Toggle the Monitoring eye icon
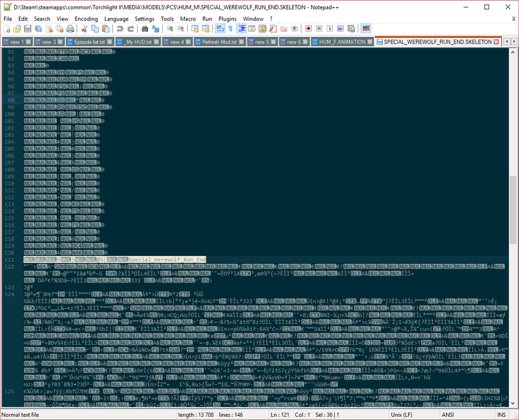This screenshot has height=420, width=519. pyautogui.click(x=294, y=29)
